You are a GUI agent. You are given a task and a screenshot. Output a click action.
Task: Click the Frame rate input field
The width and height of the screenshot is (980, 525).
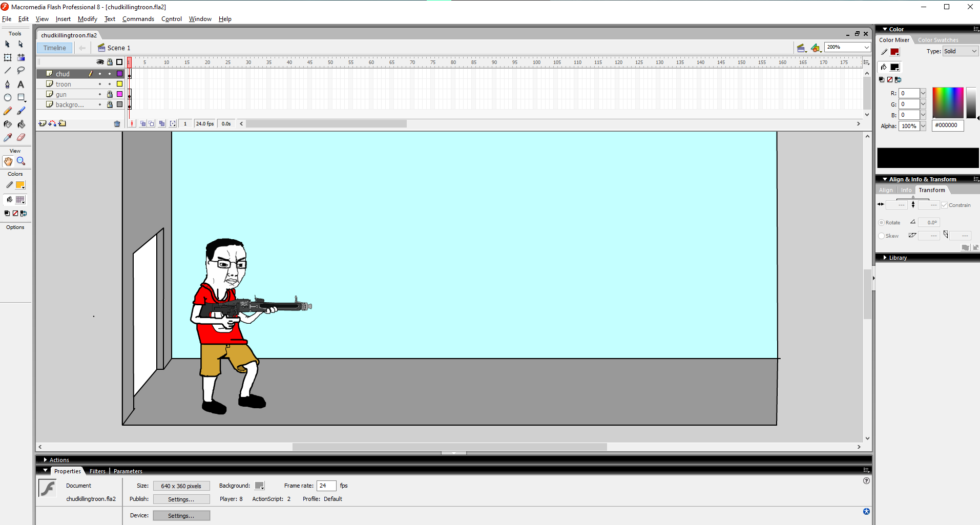tap(326, 486)
